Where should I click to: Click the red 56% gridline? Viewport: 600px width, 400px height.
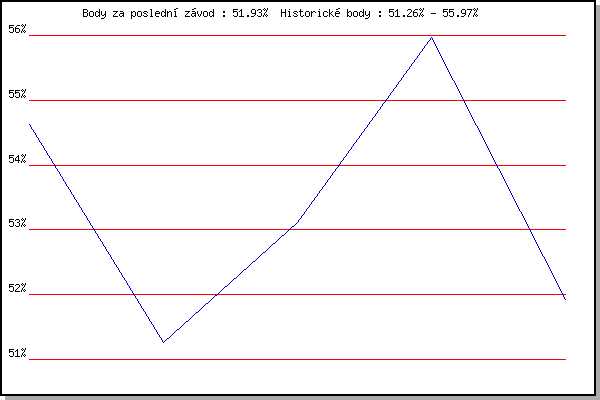point(297,36)
